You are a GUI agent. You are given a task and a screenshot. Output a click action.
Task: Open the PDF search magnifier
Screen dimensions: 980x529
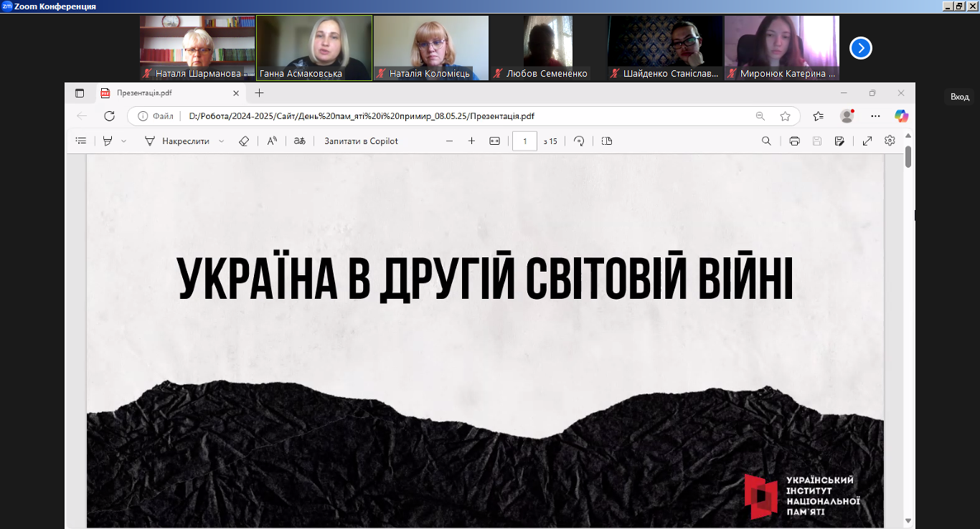click(x=766, y=141)
